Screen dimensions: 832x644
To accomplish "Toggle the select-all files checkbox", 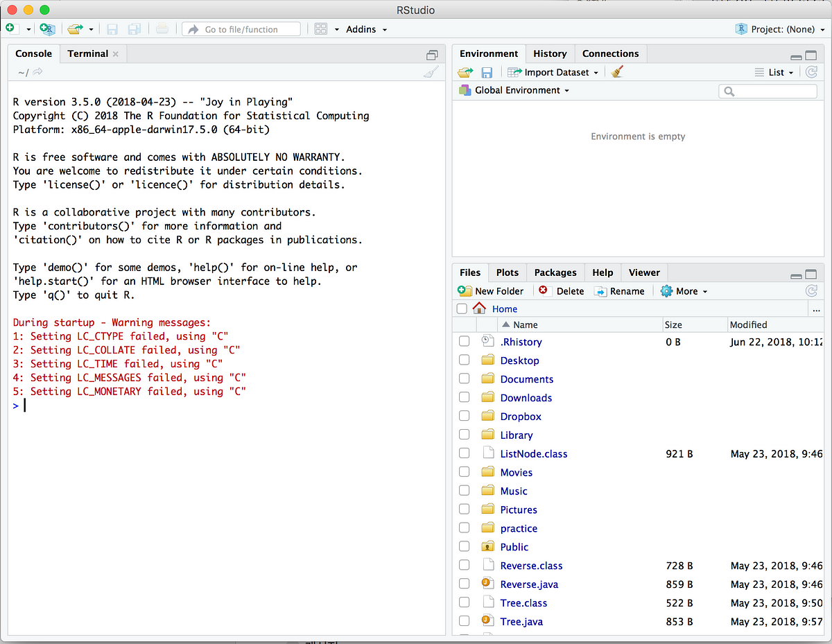I will tap(462, 309).
